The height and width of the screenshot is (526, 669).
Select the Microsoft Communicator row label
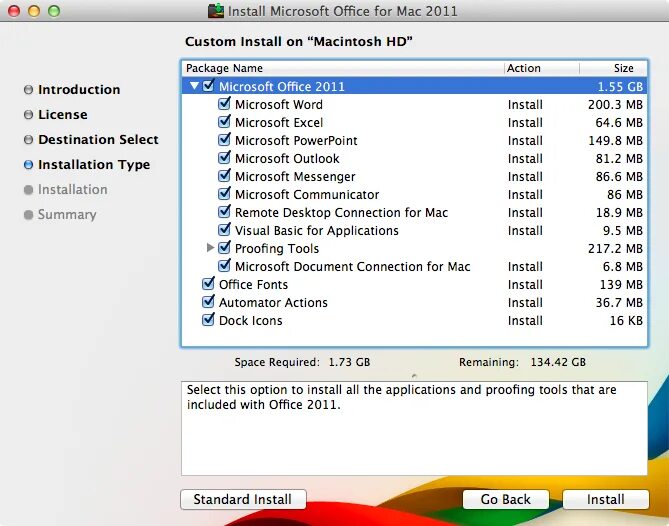[x=307, y=195]
